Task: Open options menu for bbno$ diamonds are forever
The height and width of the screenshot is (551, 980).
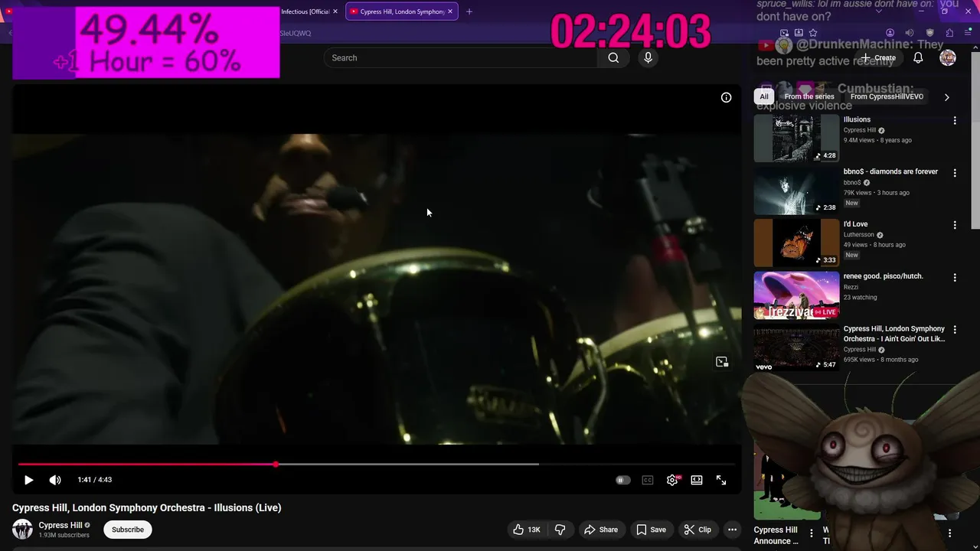Action: [955, 173]
